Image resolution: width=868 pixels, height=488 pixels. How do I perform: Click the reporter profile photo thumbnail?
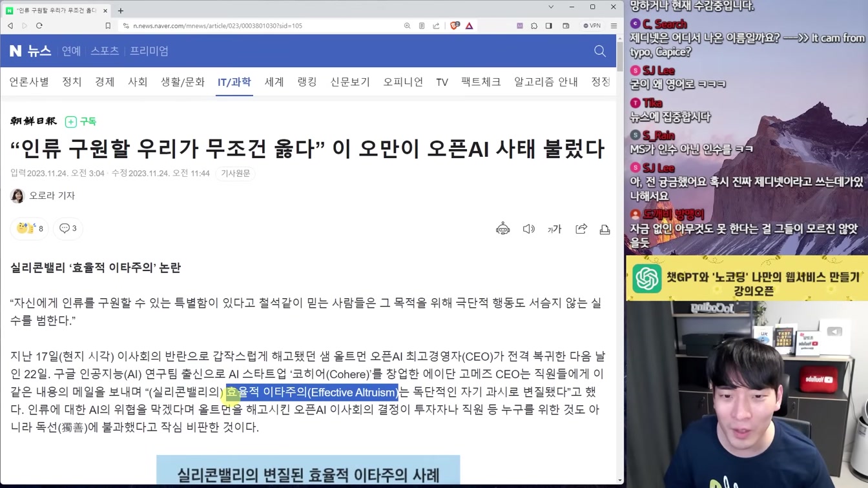click(x=17, y=196)
